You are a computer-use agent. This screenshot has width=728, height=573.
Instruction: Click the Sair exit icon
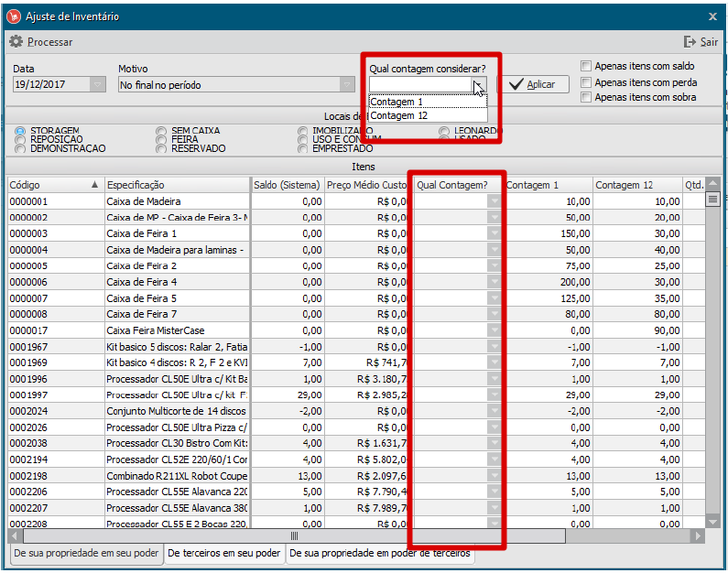click(690, 42)
